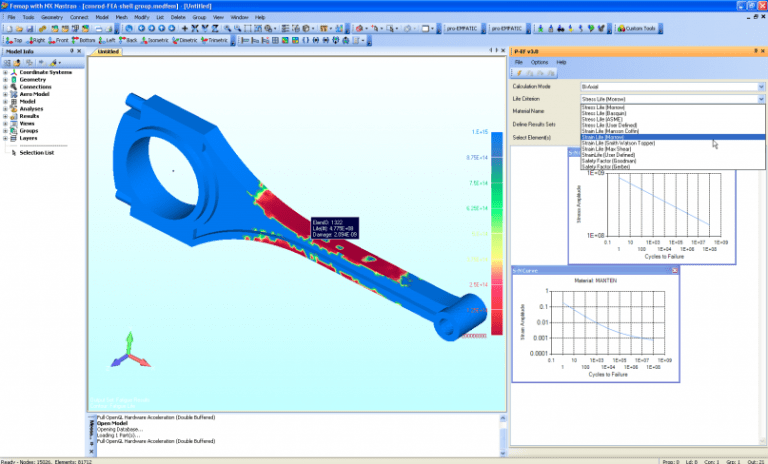This screenshot has height=464, width=768.
Task: Click the New model icon
Action: (x=9, y=29)
